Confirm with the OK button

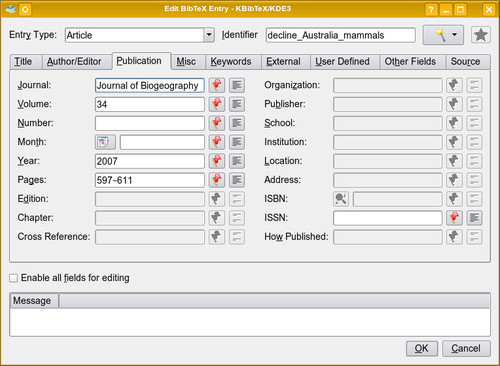tap(422, 349)
